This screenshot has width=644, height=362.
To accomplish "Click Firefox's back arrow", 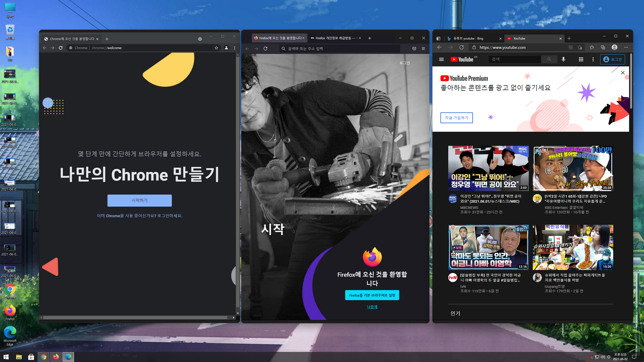I will [x=247, y=48].
